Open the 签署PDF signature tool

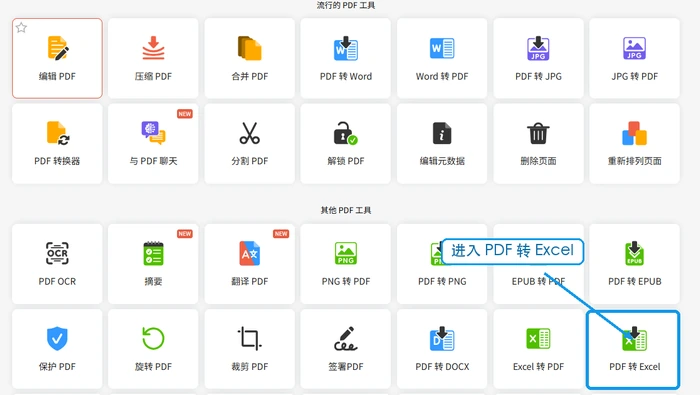(346, 349)
